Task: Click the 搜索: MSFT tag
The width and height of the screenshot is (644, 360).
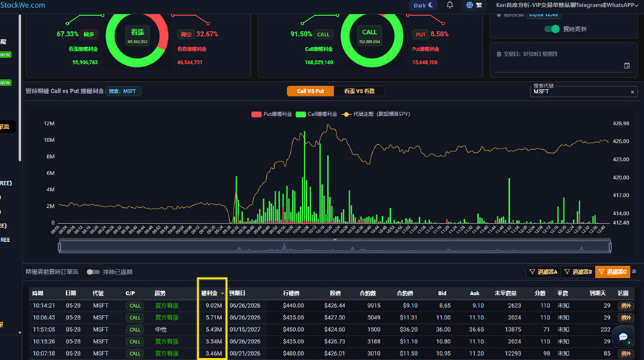Action: click(123, 91)
